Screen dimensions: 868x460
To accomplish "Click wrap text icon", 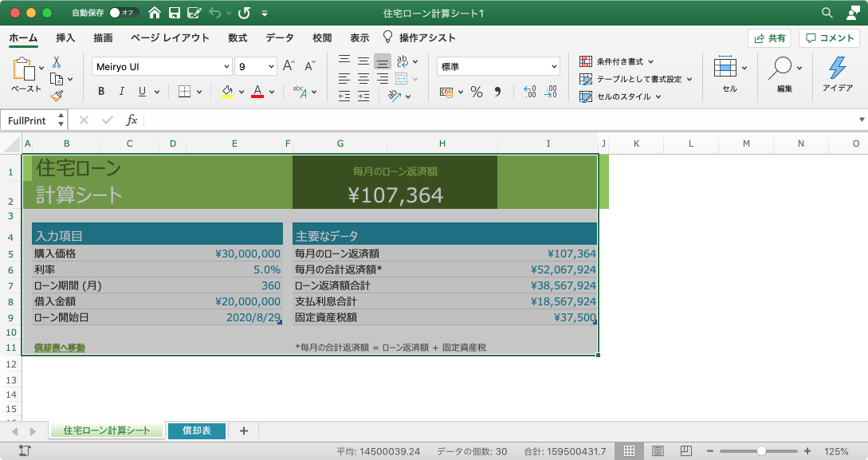I will click(403, 61).
